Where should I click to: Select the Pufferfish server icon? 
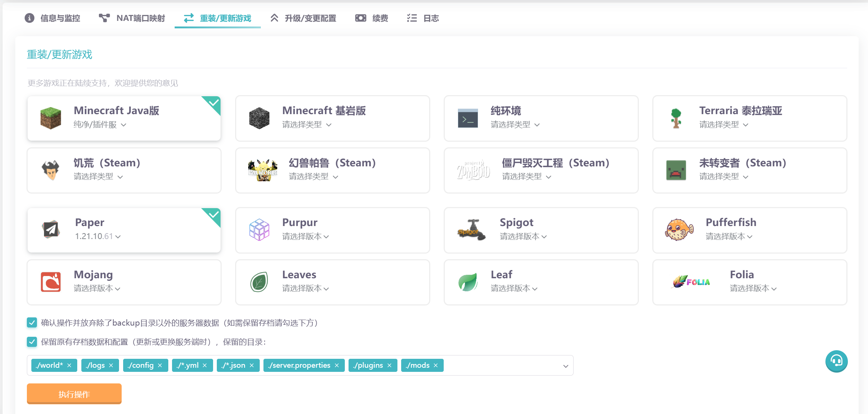(x=679, y=230)
